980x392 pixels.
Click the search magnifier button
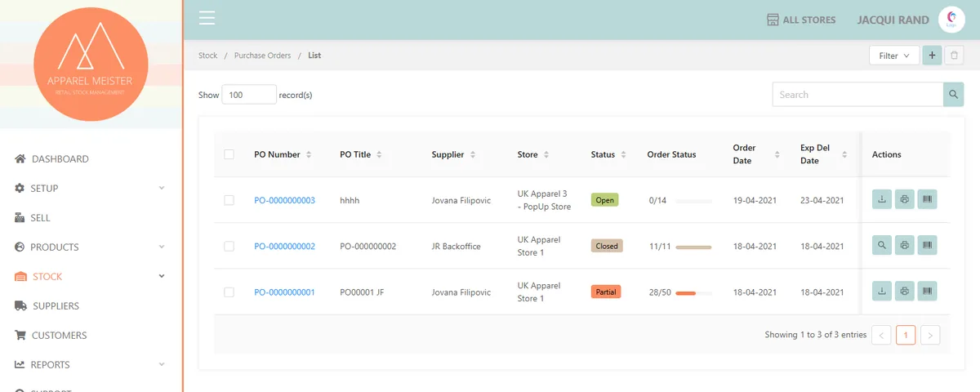(x=954, y=95)
